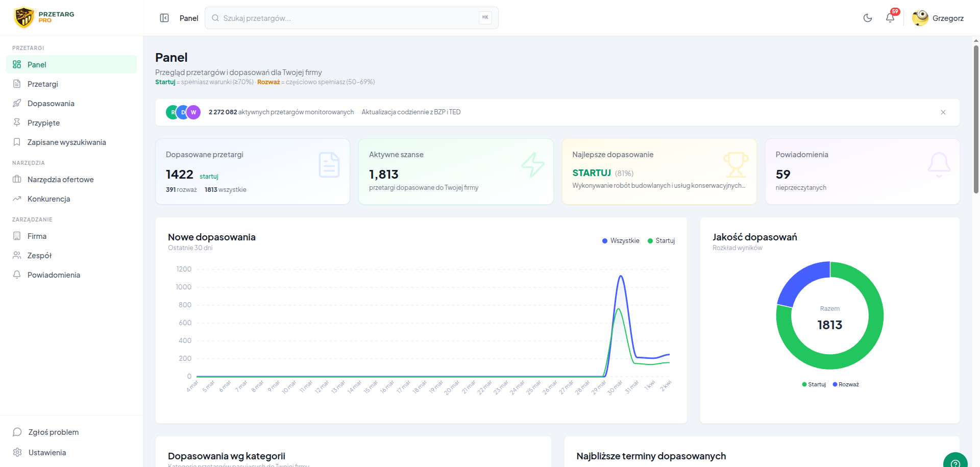Click the Szukaj przetargów search field

tap(351, 18)
